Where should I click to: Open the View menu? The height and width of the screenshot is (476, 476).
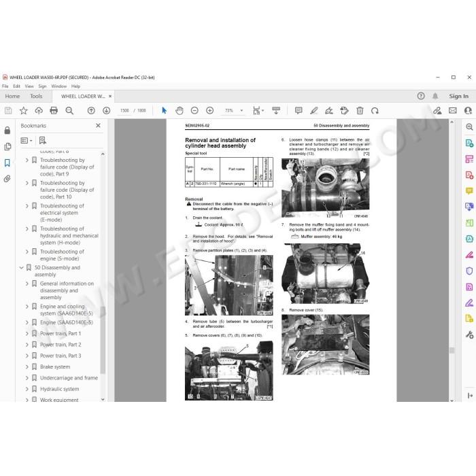click(29, 86)
